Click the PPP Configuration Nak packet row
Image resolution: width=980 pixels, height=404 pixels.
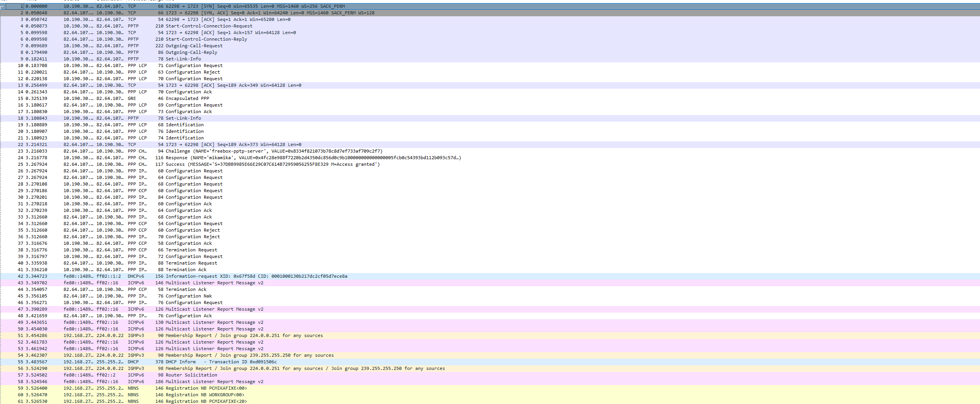point(189,296)
